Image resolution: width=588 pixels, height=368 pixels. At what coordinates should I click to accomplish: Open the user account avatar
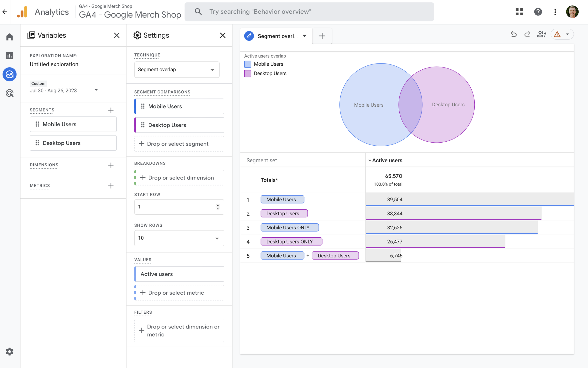[572, 12]
